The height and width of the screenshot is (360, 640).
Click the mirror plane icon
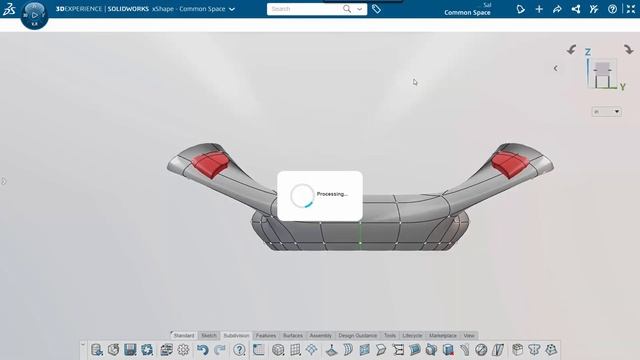click(498, 350)
